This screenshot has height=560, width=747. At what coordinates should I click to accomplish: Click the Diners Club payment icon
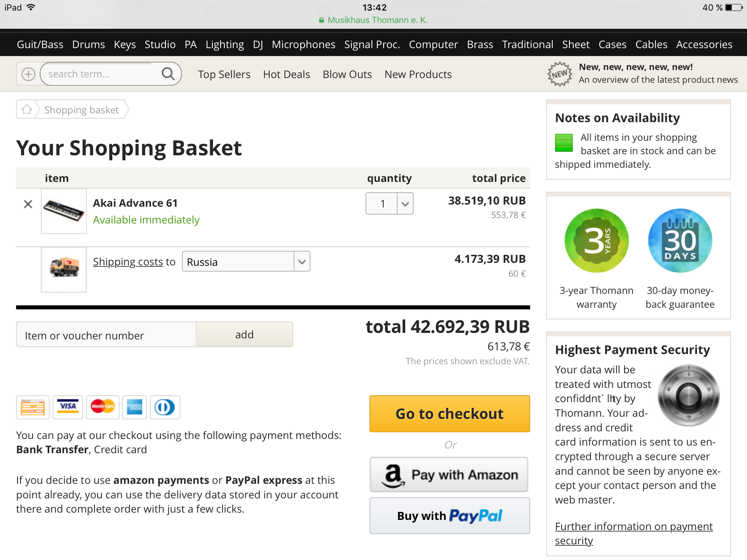click(x=165, y=407)
